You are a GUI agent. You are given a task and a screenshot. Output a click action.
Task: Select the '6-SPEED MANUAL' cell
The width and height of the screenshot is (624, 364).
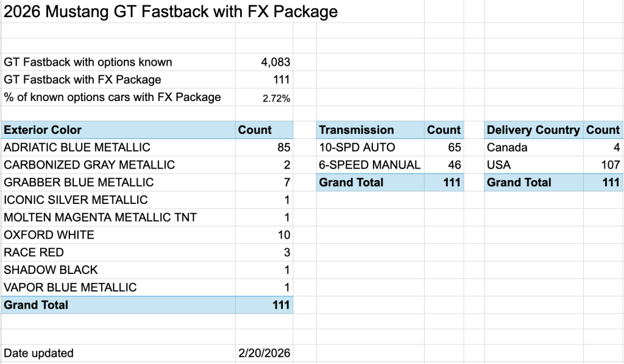pyautogui.click(x=369, y=165)
